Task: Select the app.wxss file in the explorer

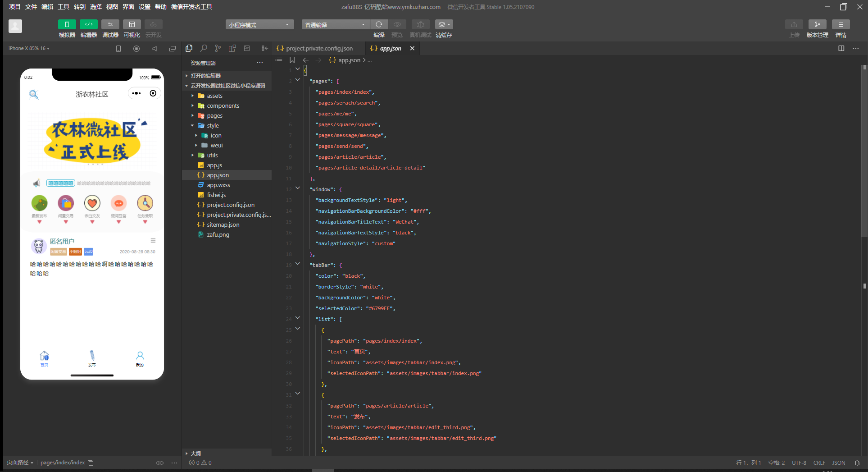Action: pos(218,185)
